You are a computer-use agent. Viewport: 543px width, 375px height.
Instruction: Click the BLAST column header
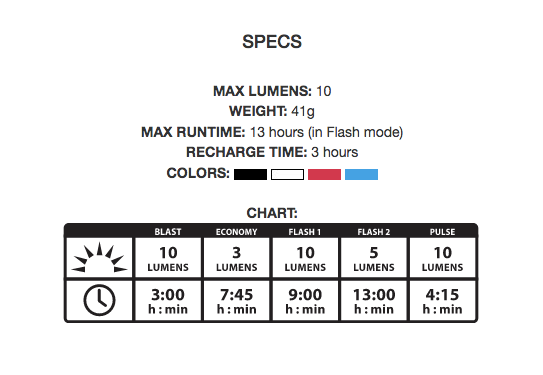point(168,232)
